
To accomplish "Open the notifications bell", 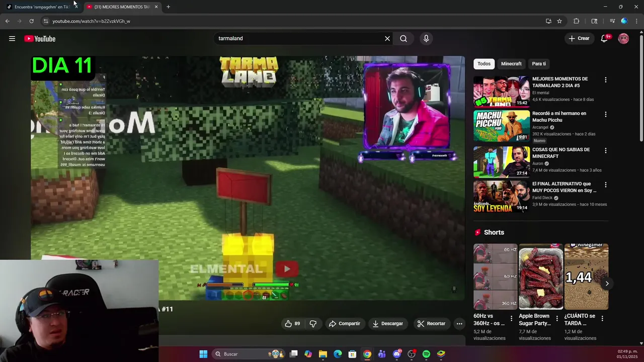I will click(605, 39).
